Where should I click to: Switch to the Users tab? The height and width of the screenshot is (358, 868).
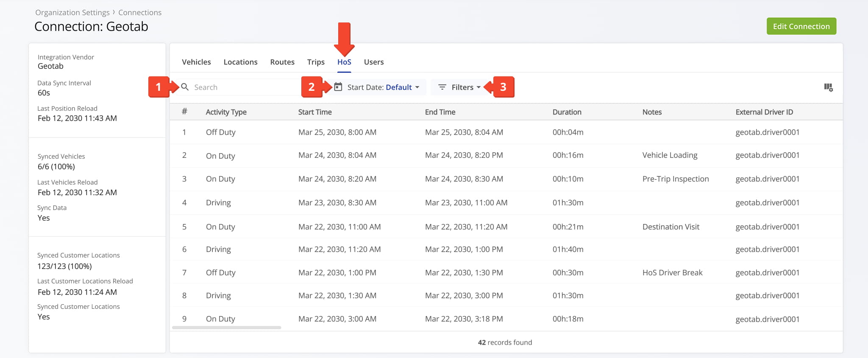click(373, 62)
